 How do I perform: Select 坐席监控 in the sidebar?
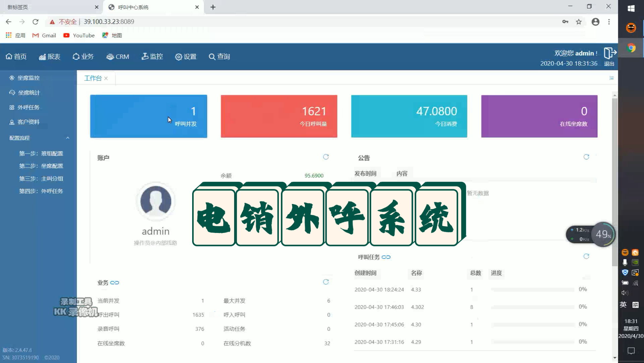click(25, 78)
